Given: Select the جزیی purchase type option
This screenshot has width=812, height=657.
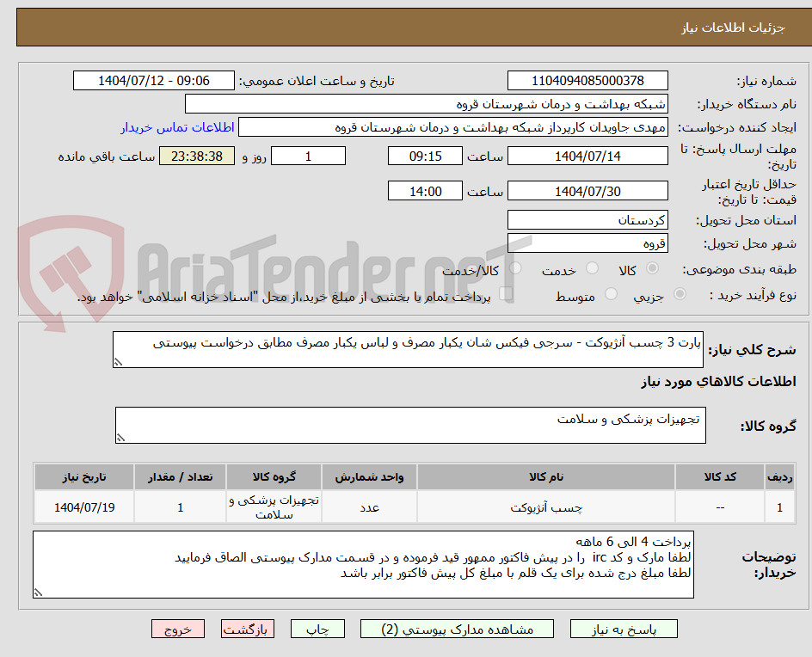Looking at the screenshot, I should tap(679, 293).
